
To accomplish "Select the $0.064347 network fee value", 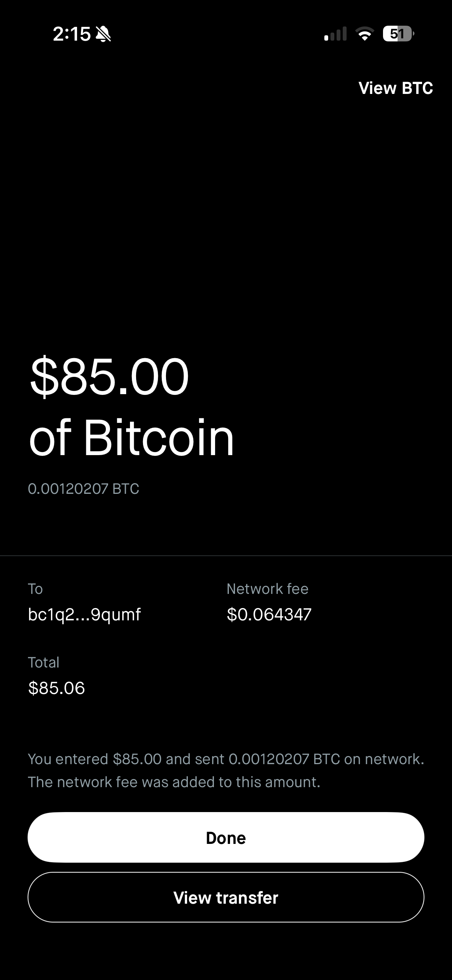I will 269,614.
